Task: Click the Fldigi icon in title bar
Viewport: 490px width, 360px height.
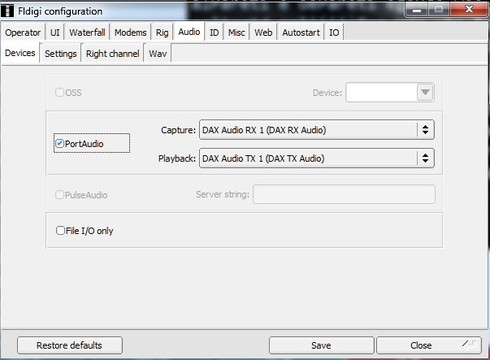Action: [7, 11]
